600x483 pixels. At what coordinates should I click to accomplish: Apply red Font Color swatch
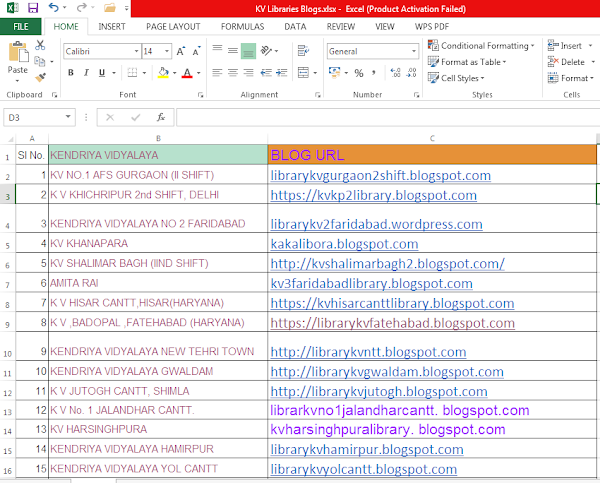(187, 73)
